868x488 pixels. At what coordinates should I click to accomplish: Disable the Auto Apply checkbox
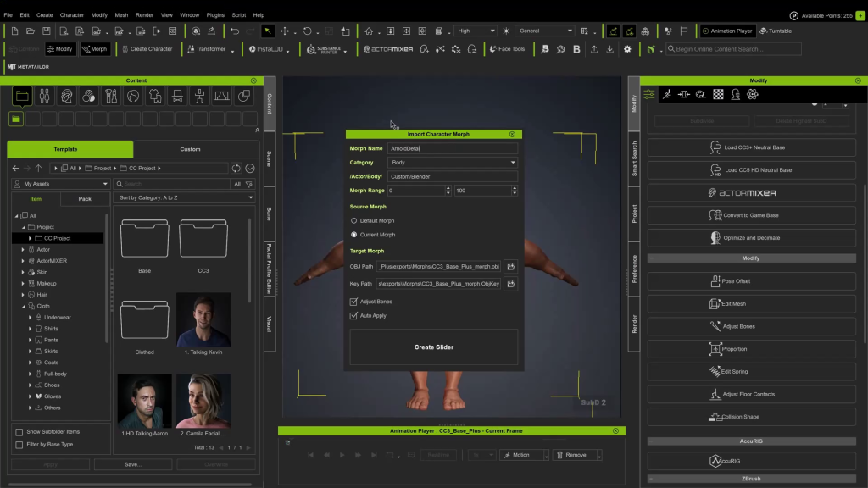point(353,316)
